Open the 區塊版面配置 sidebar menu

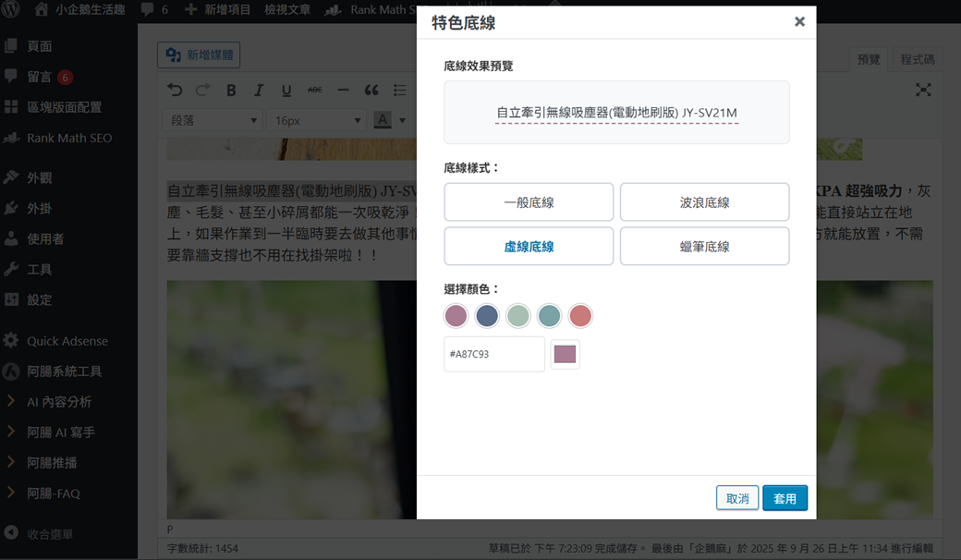64,107
